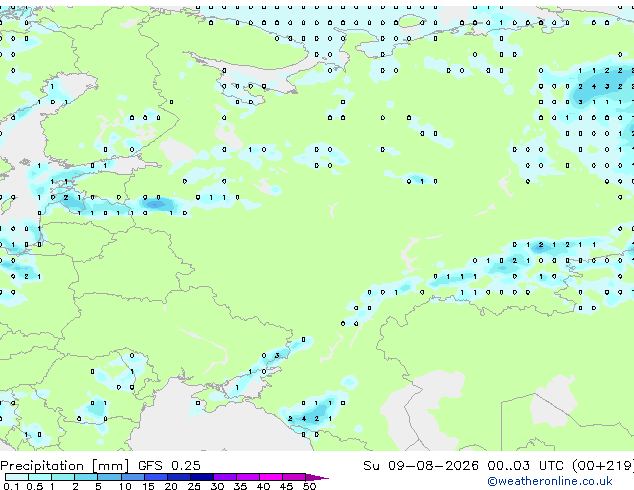
Task: Pick the dark navy legend swatch between 25 and 30
Action: [x=202, y=477]
